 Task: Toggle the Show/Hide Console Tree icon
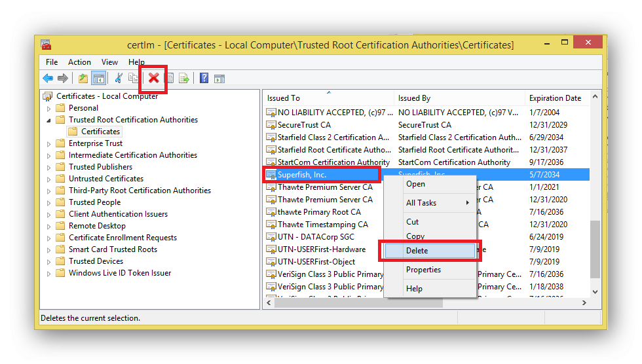99,78
